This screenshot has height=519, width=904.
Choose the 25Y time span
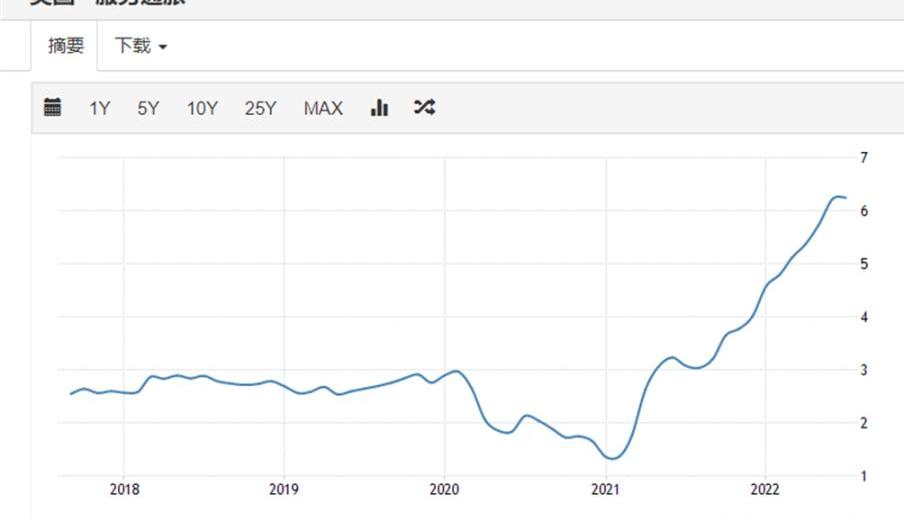pos(260,109)
